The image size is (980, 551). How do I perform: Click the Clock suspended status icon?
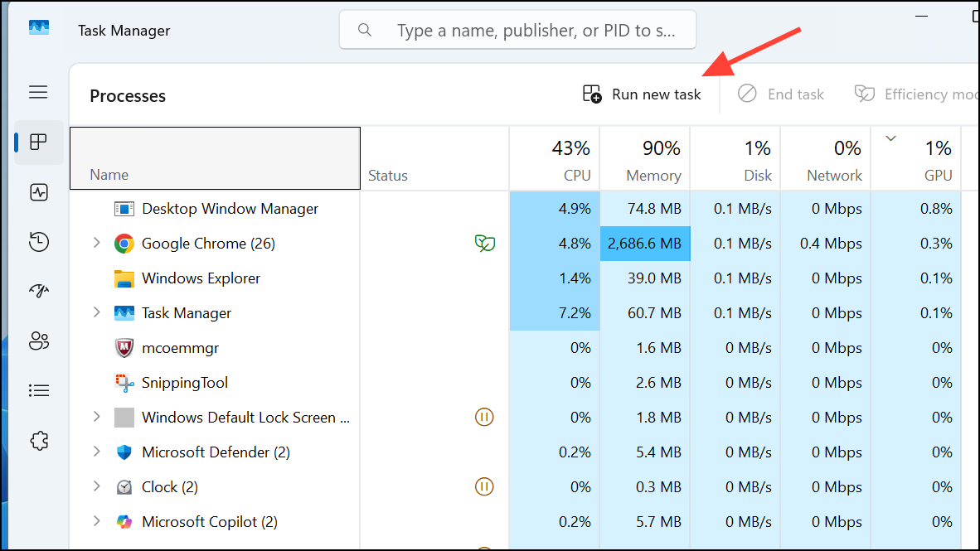click(x=484, y=486)
